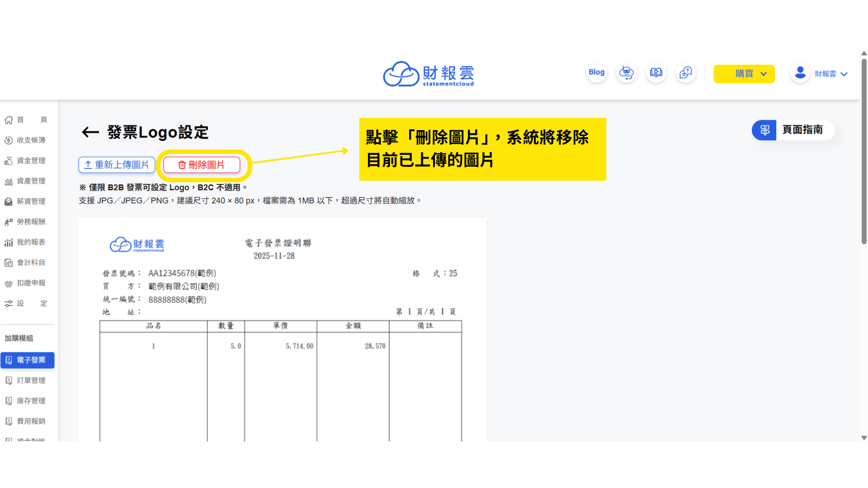Click the 重新上傳圖片 button

(117, 165)
